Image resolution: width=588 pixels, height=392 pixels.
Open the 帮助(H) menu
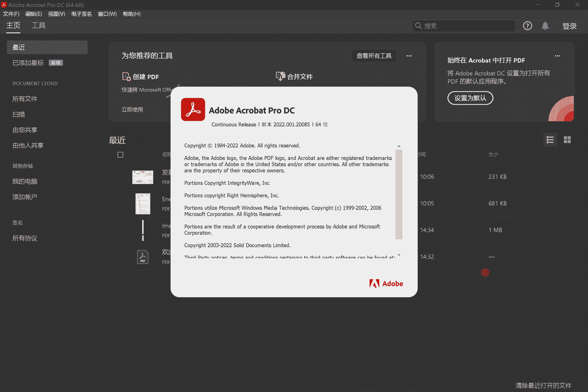point(132,14)
